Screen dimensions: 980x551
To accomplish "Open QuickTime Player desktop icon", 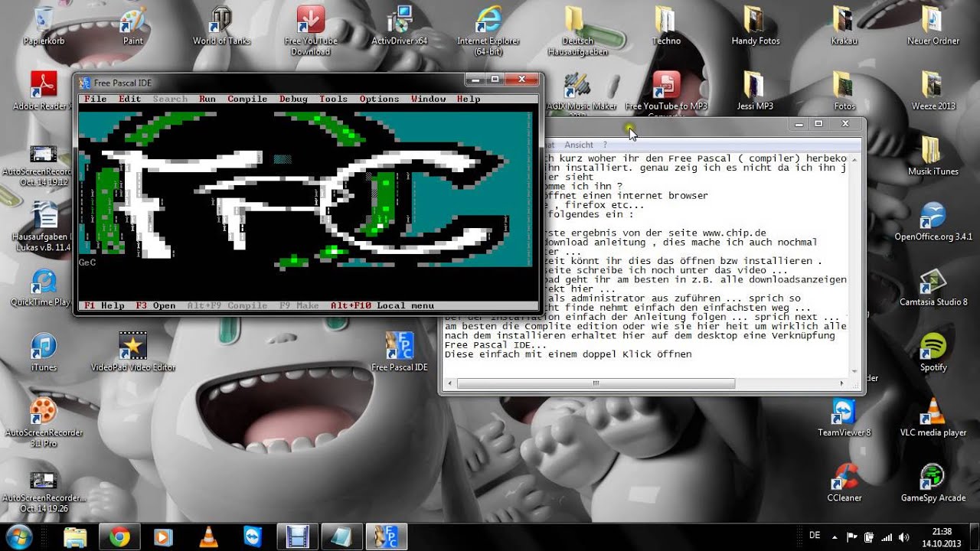I will pyautogui.click(x=42, y=287).
